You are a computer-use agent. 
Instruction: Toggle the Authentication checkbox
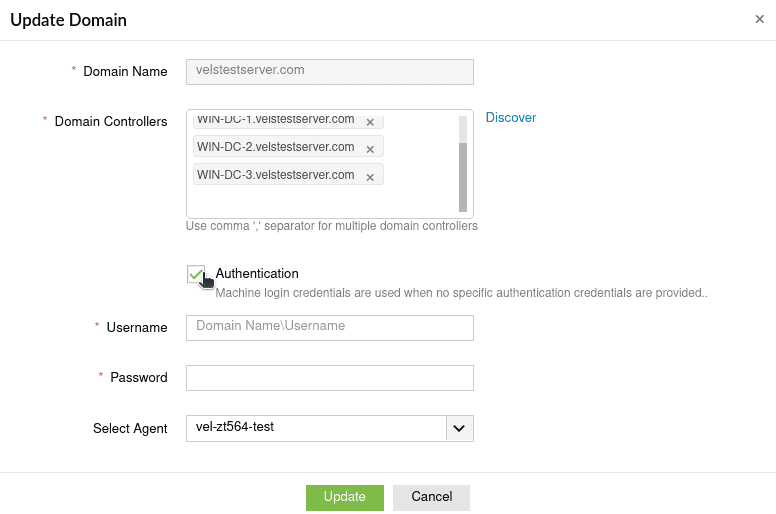pos(195,274)
